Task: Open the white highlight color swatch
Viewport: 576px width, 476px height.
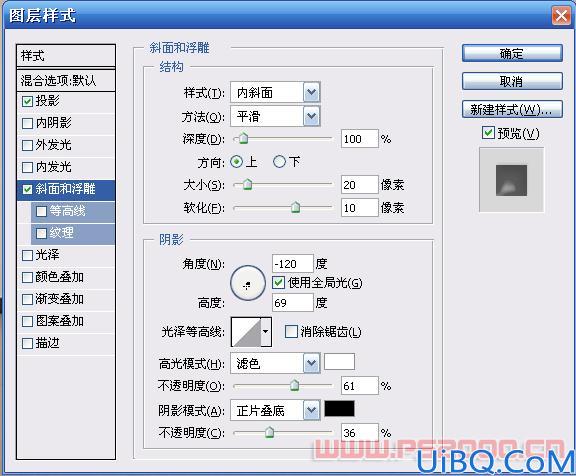Action: click(x=339, y=362)
